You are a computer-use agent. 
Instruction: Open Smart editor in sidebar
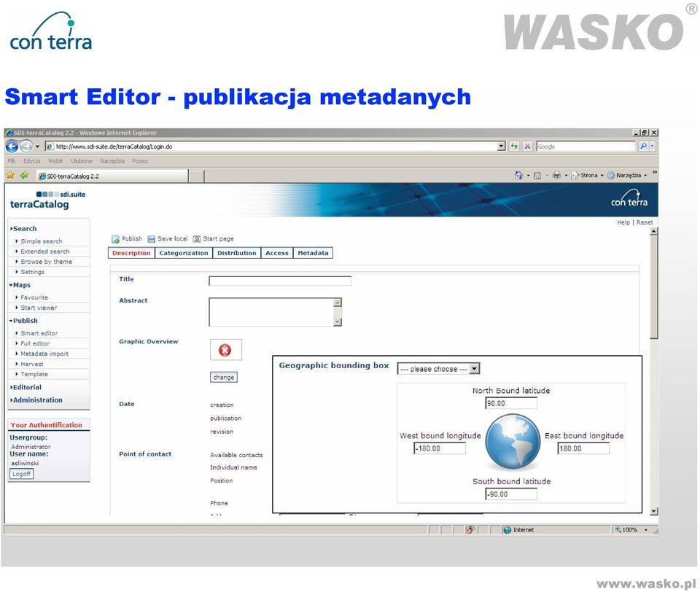pyautogui.click(x=39, y=333)
